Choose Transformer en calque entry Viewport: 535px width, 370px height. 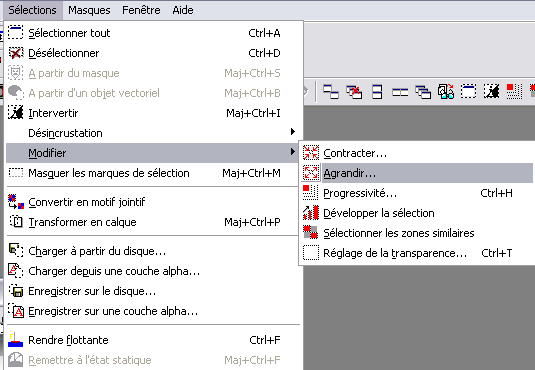(x=153, y=222)
